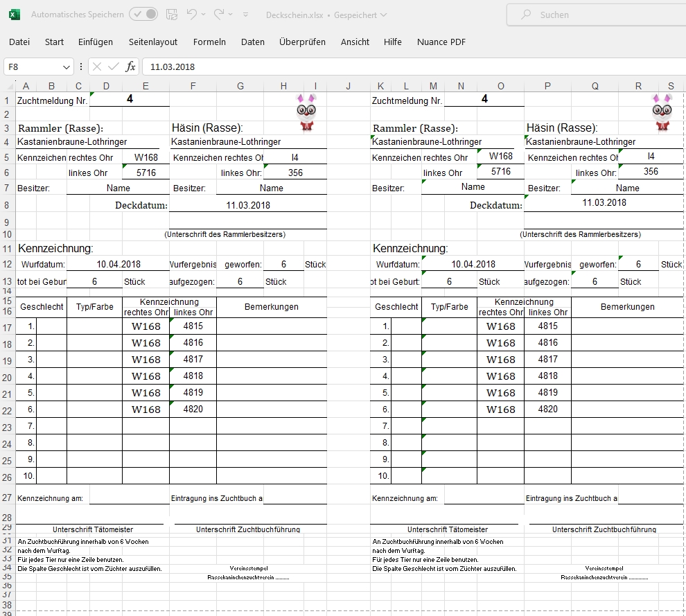
Task: Open the Datei menu
Action: coord(19,42)
